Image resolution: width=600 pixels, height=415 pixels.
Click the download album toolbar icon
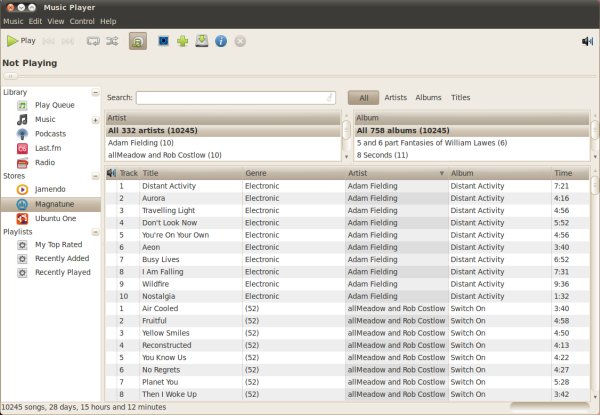point(201,41)
